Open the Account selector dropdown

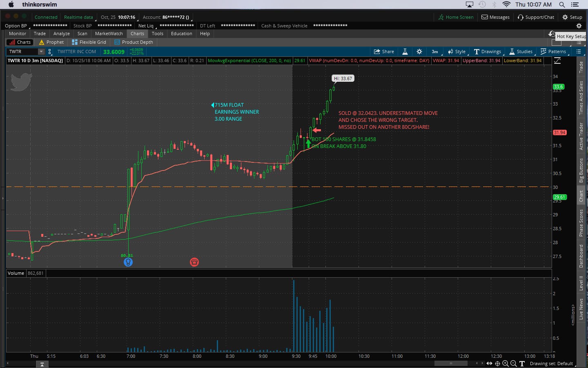[167, 17]
